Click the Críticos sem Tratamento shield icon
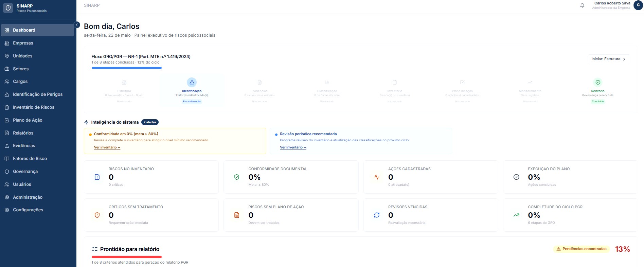The image size is (644, 267). pyautogui.click(x=97, y=215)
